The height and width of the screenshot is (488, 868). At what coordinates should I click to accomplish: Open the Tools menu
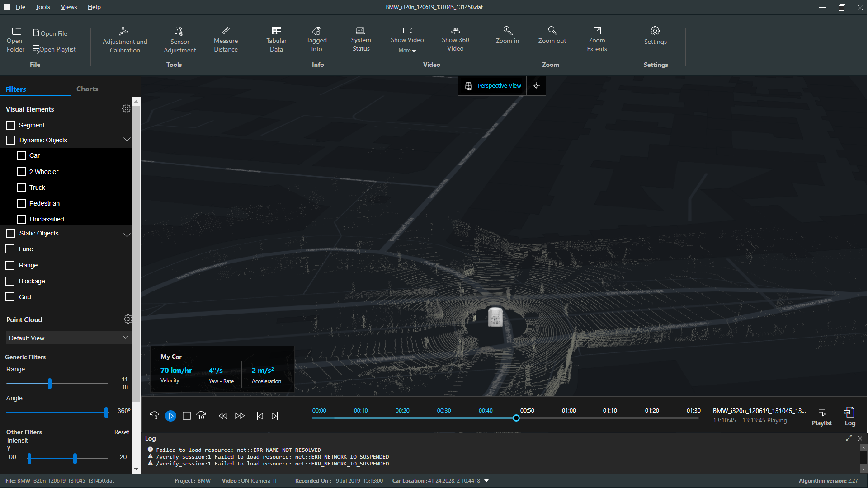click(41, 7)
